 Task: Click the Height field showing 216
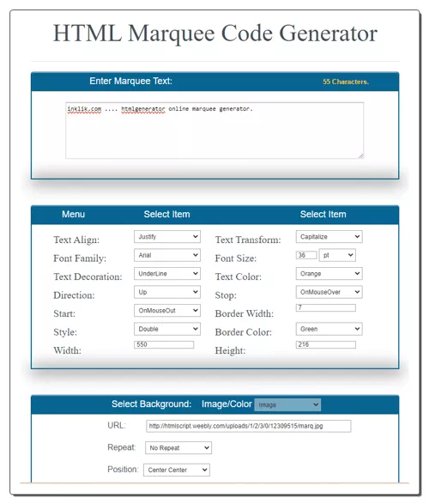(x=326, y=344)
